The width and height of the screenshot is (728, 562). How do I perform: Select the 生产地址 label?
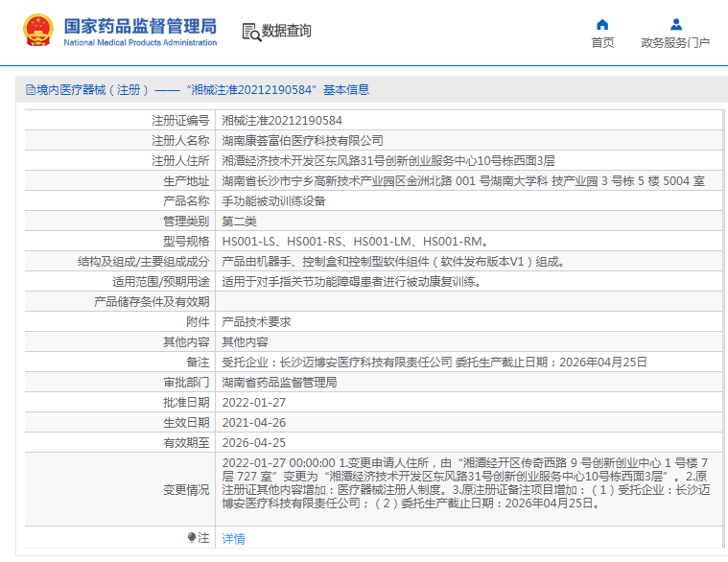click(186, 181)
